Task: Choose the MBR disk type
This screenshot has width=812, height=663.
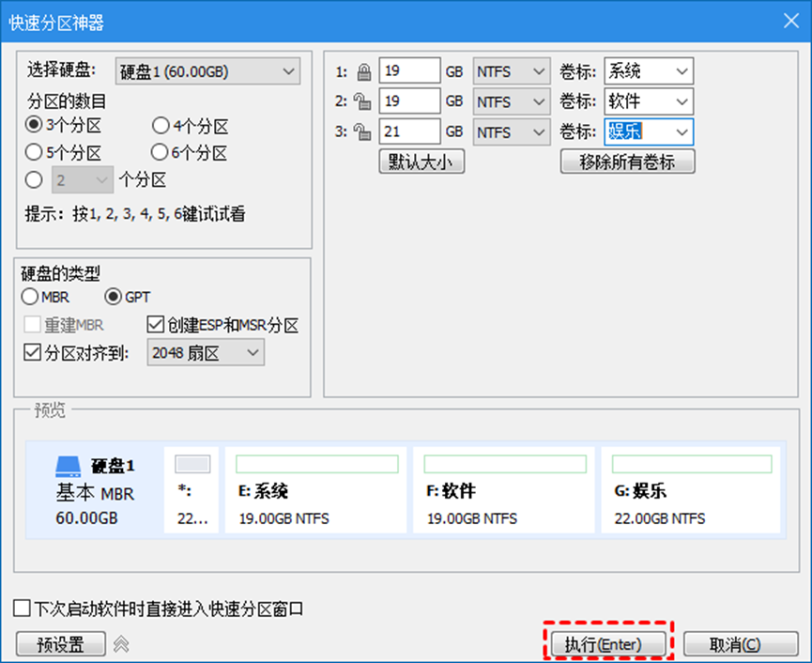Action: click(31, 297)
